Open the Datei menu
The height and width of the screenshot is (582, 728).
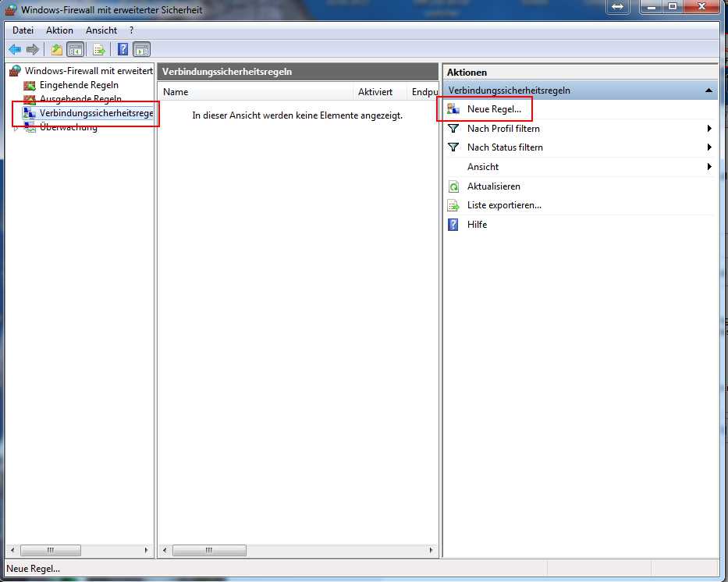[23, 30]
